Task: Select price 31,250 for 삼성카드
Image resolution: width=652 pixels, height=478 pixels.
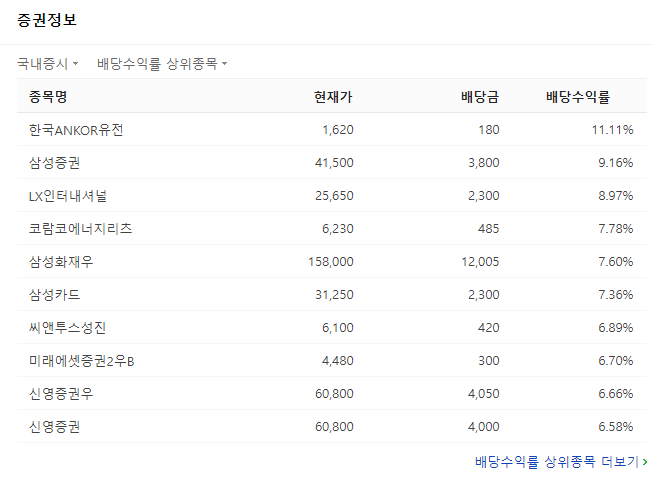Action: (334, 295)
